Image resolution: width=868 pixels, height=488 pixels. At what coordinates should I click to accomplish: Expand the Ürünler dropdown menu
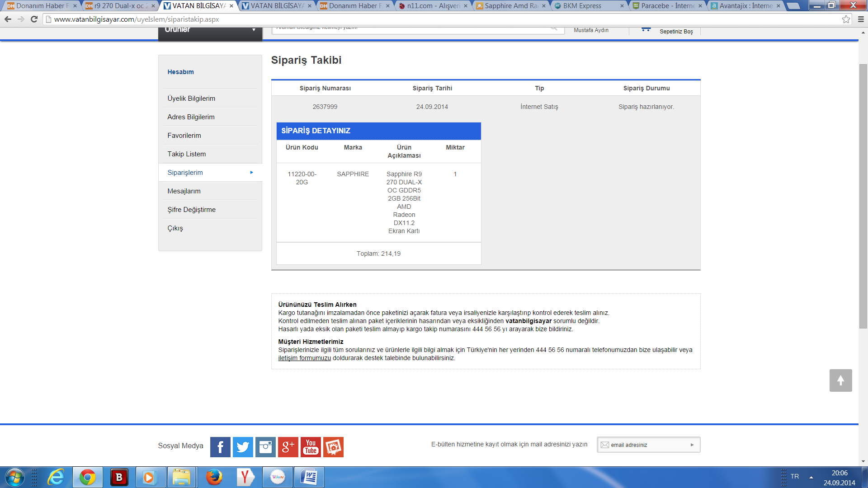pyautogui.click(x=210, y=34)
